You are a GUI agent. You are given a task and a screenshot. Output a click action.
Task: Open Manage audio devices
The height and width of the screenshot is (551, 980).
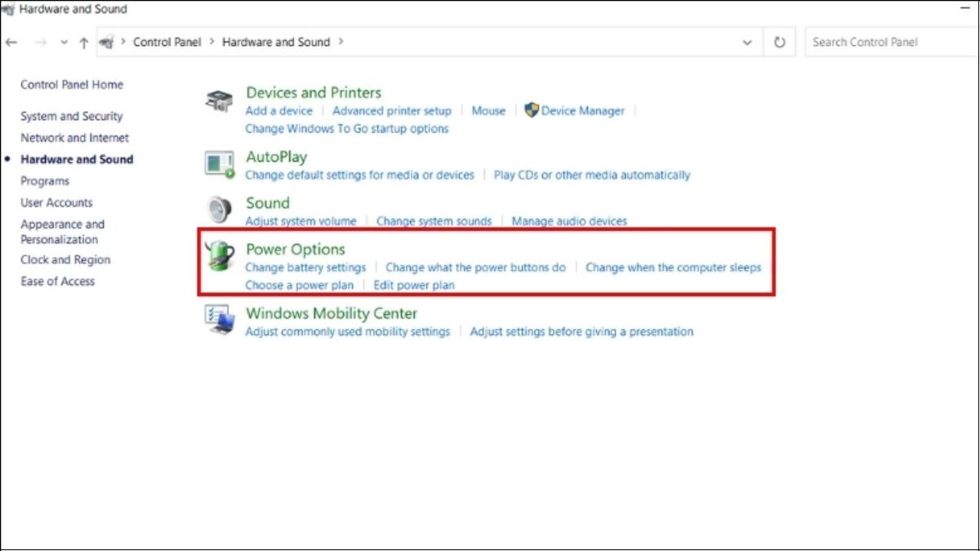tap(569, 221)
